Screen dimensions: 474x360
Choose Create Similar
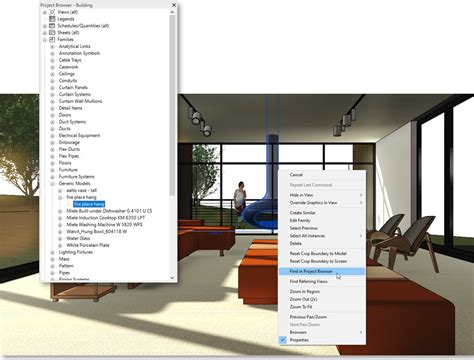(x=322, y=212)
